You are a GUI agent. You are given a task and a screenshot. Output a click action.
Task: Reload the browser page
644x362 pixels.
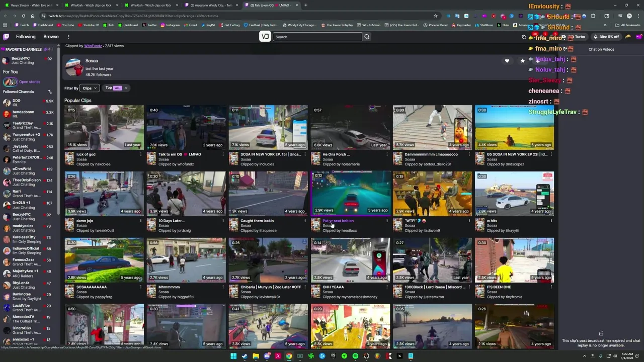click(x=23, y=16)
